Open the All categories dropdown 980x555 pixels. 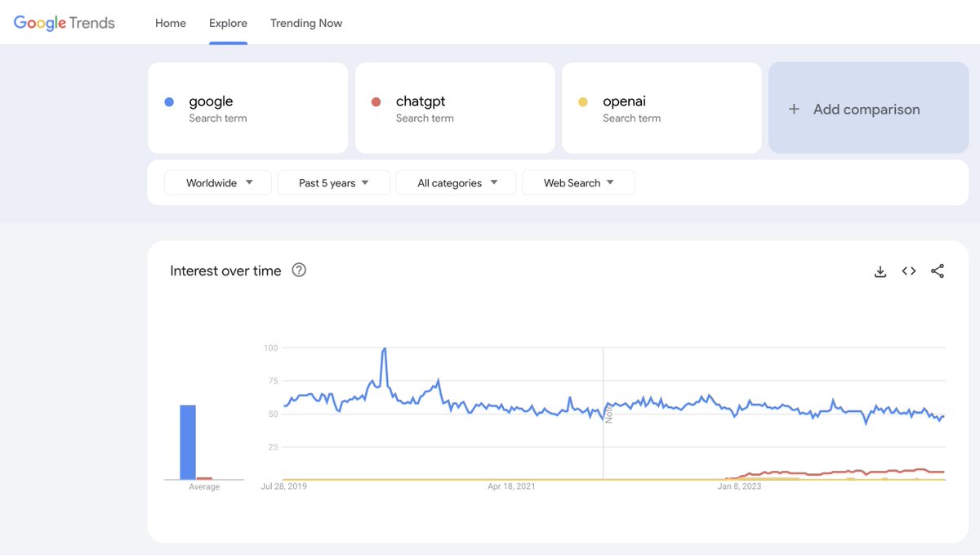coord(455,182)
